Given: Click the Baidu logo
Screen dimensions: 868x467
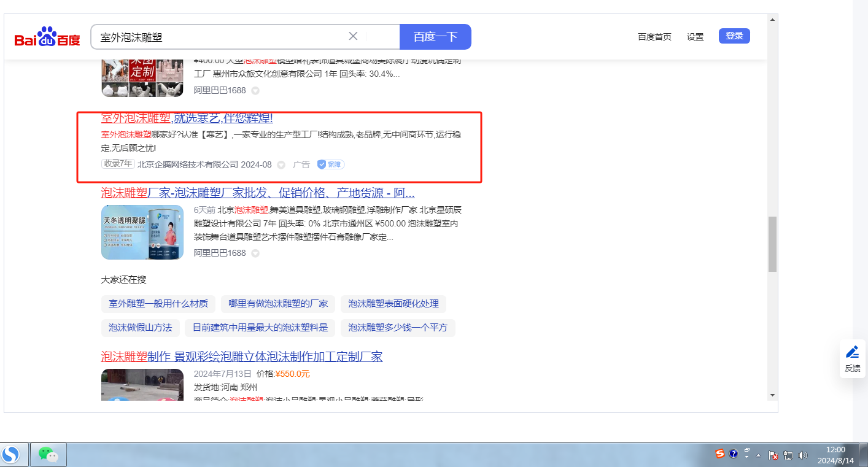Looking at the screenshot, I should tap(47, 37).
